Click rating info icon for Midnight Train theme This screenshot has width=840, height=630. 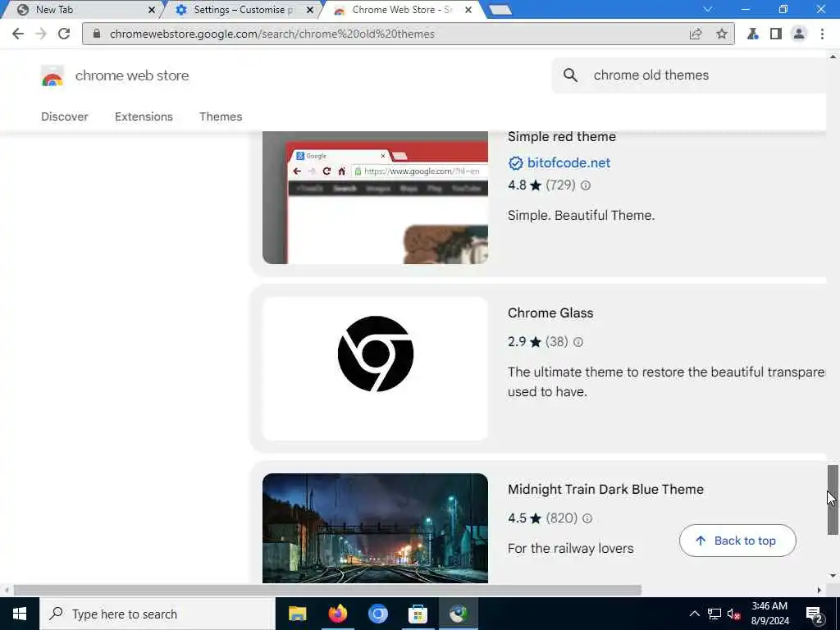pyautogui.click(x=587, y=518)
